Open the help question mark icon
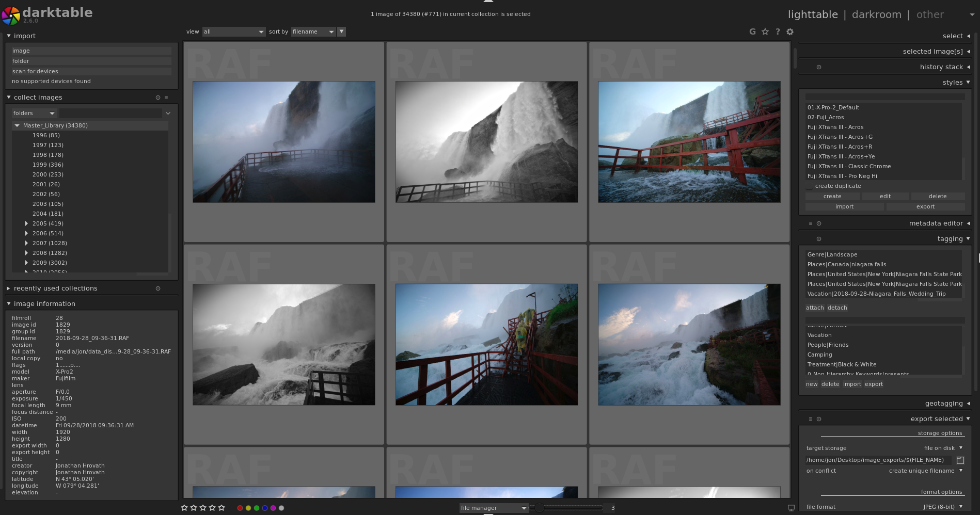The image size is (980, 515). tap(778, 31)
